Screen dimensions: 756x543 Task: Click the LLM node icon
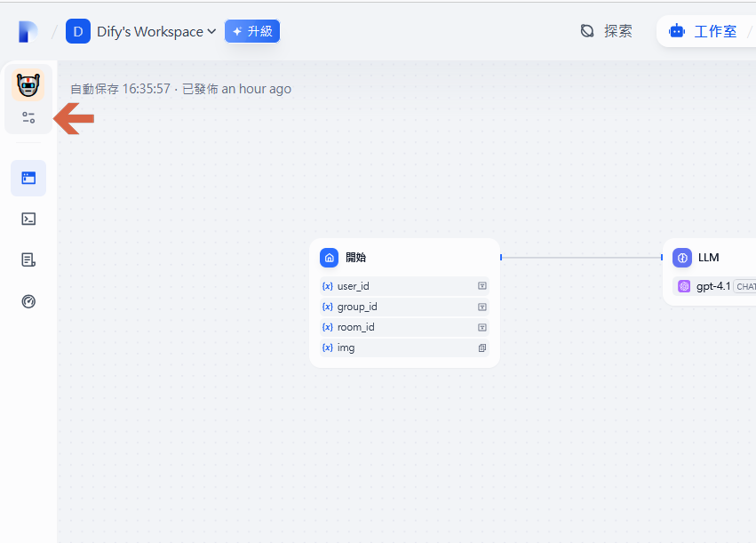coord(682,258)
